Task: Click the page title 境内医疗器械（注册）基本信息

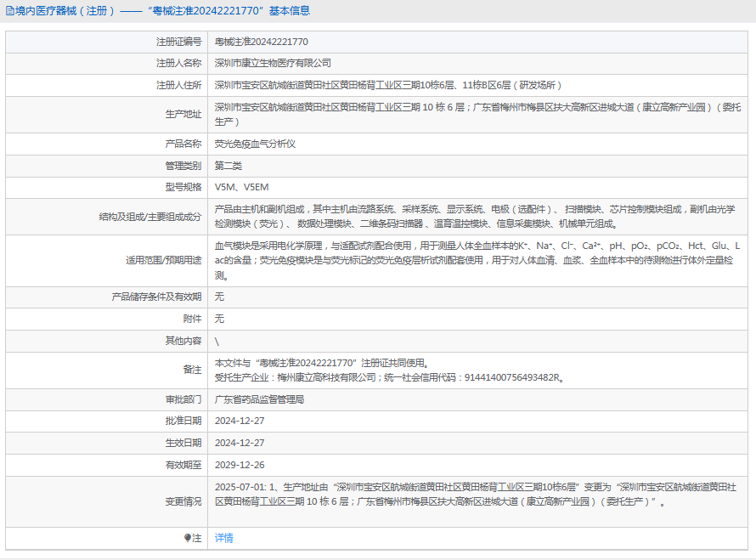Action: (162, 10)
